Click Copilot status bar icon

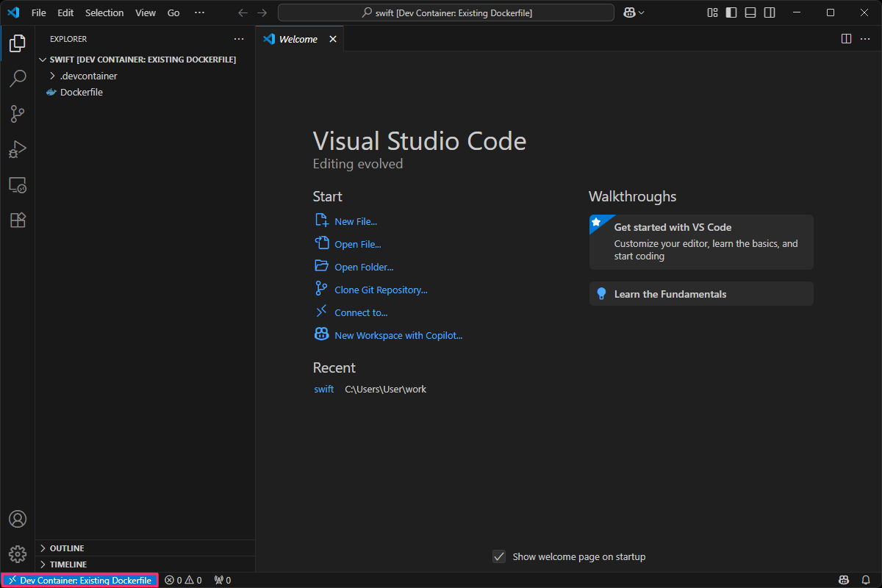[x=844, y=580]
